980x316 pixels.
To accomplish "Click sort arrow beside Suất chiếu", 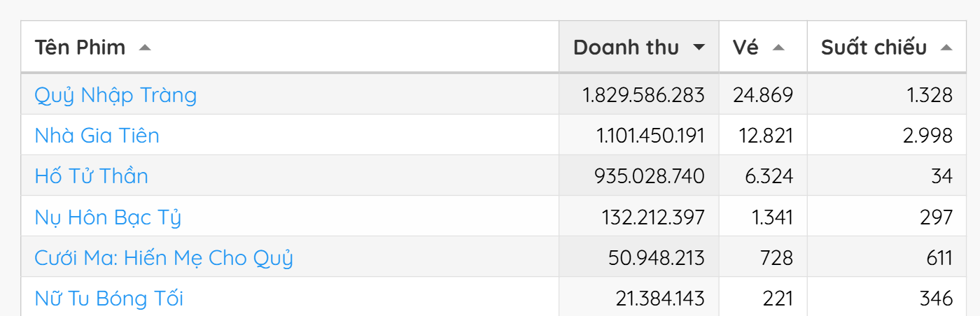I will pyautogui.click(x=946, y=48).
